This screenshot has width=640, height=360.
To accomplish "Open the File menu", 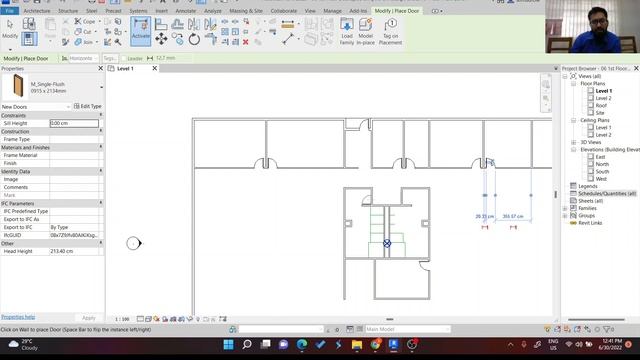I will (x=10, y=11).
